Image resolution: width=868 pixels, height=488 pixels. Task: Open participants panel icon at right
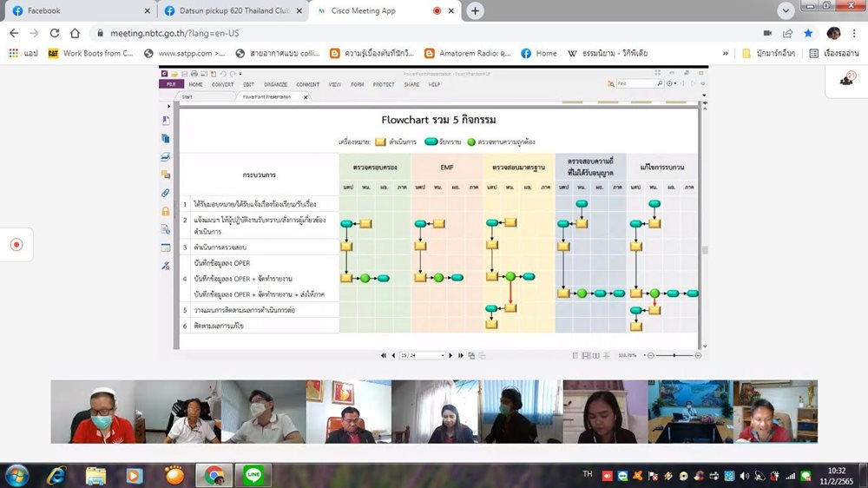(847, 80)
